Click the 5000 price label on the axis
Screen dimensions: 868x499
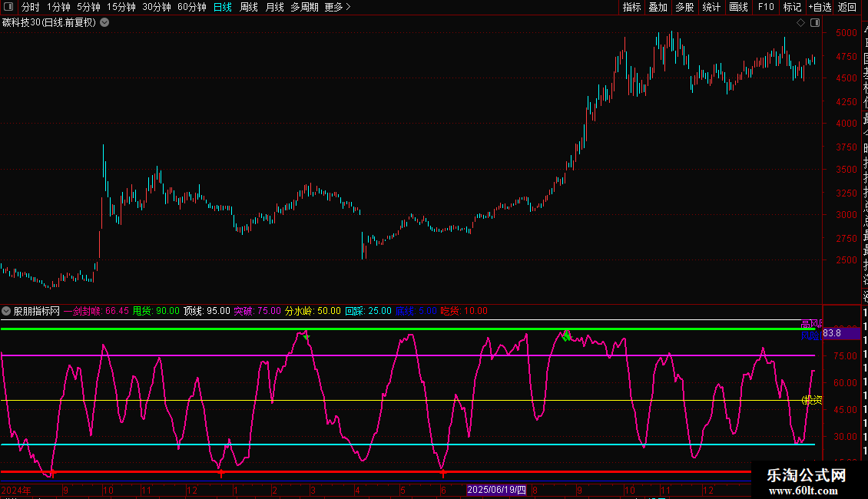point(846,33)
